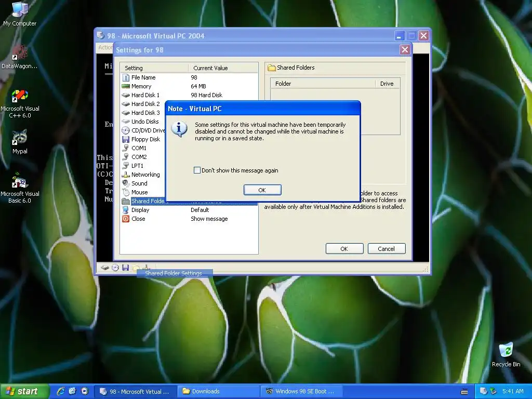Click the Setting column header

click(x=154, y=68)
